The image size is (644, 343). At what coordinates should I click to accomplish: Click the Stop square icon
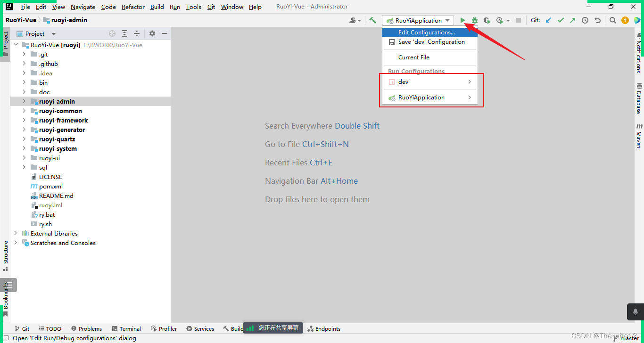tap(519, 20)
